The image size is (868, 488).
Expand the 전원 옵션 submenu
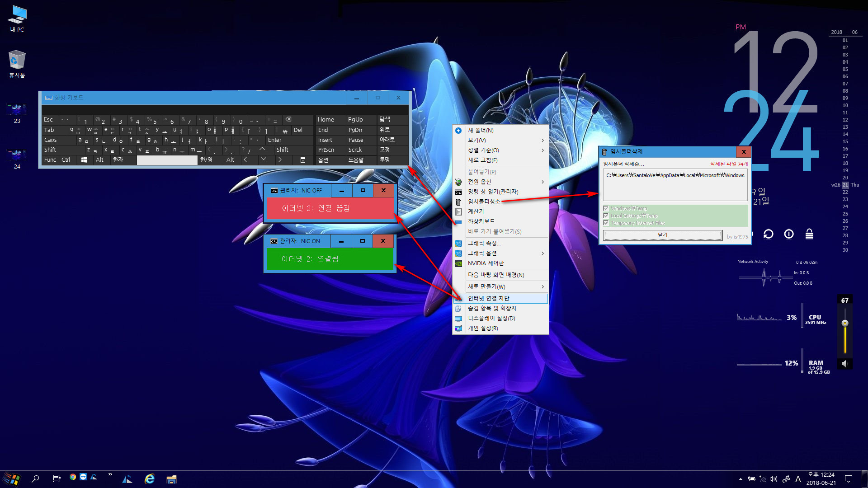[x=500, y=182]
